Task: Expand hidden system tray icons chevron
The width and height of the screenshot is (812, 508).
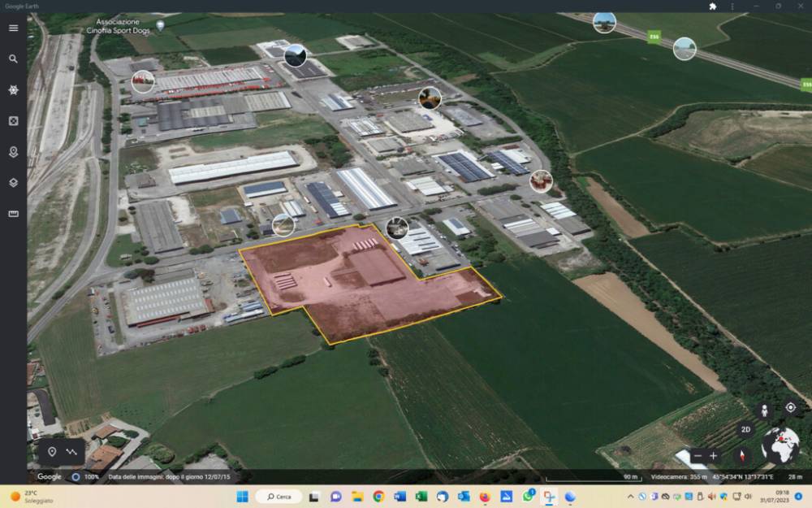Action: tap(630, 496)
